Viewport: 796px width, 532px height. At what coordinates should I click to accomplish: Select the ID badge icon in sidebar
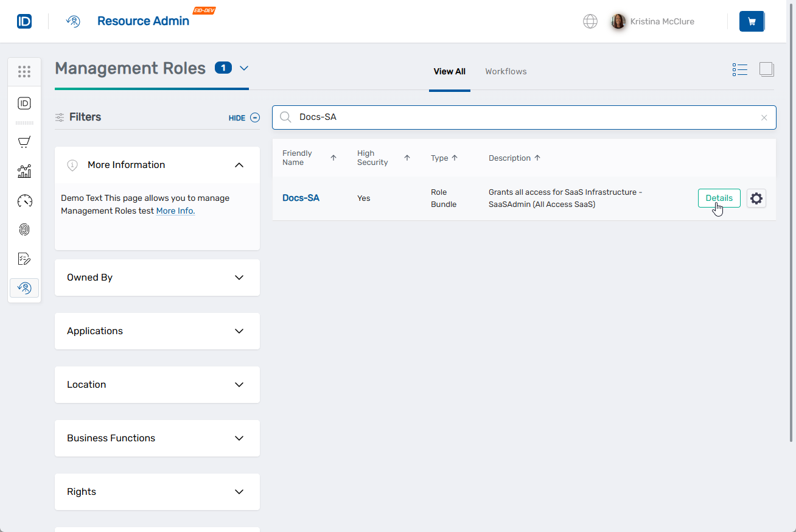[24, 103]
